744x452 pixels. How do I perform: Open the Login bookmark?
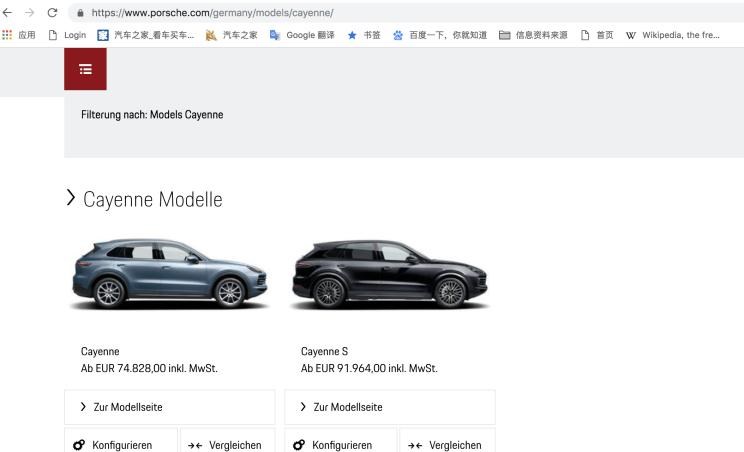tap(67, 35)
